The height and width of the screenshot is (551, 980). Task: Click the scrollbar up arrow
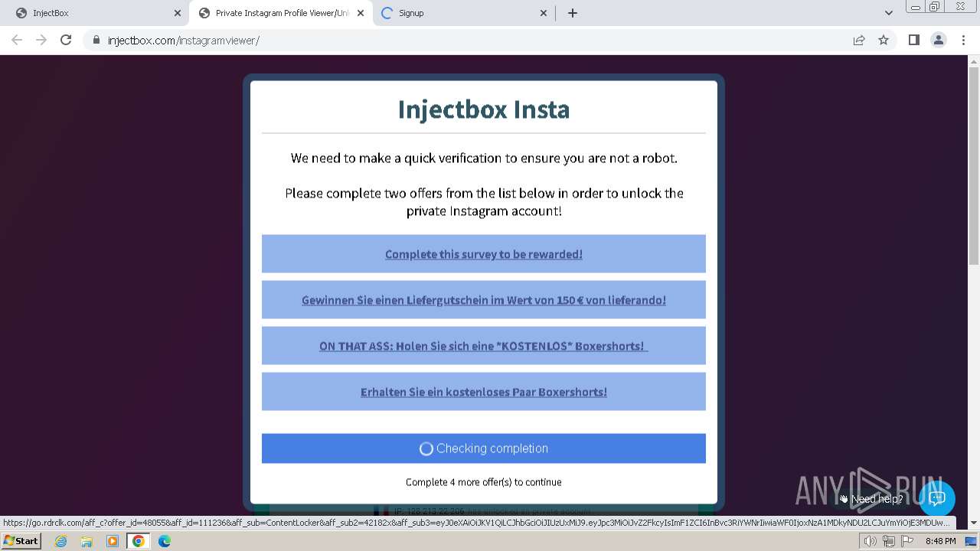(x=974, y=60)
